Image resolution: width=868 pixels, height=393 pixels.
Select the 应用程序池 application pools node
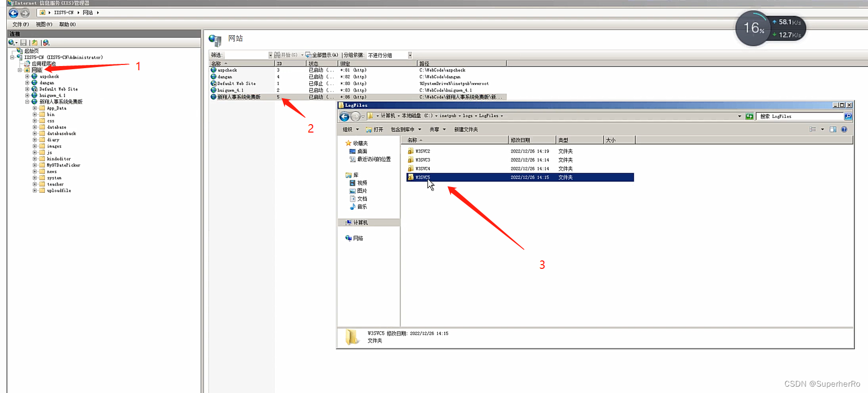click(43, 64)
